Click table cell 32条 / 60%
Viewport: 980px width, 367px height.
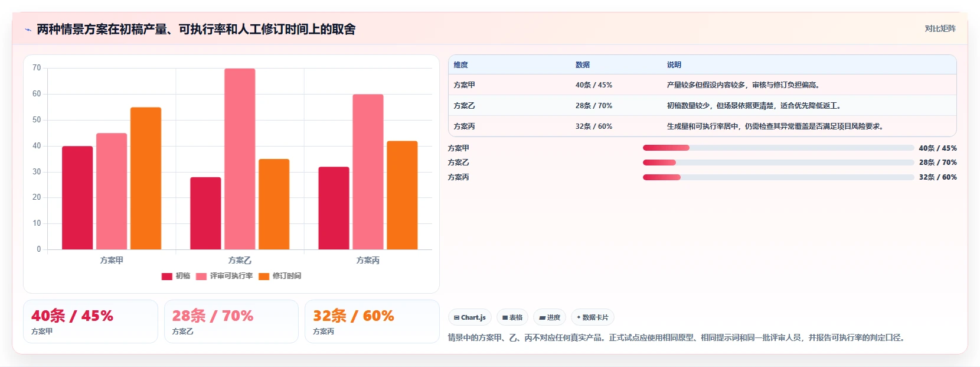[x=594, y=126]
